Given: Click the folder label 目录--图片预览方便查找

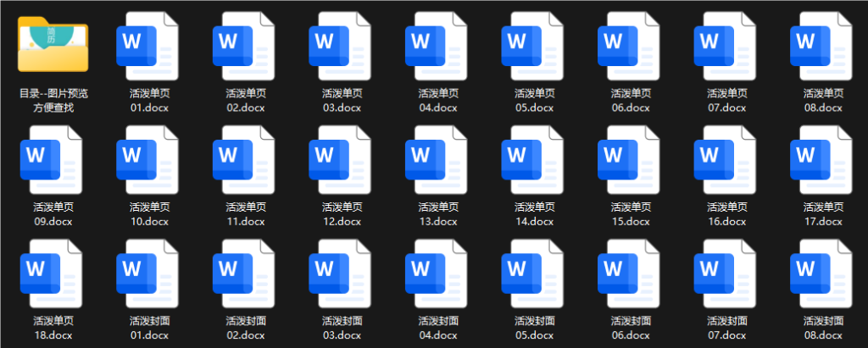Looking at the screenshot, I should pos(53,100).
